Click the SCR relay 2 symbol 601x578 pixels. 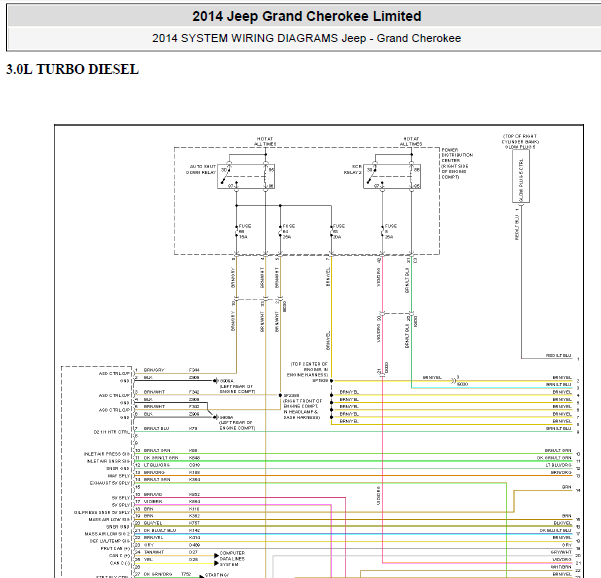click(392, 176)
